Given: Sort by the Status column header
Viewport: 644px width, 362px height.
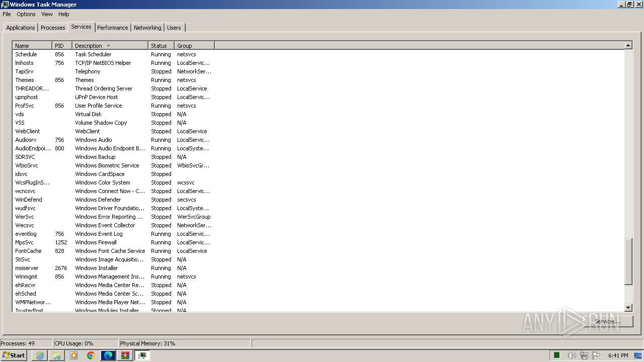Looking at the screenshot, I should tap(162, 46).
